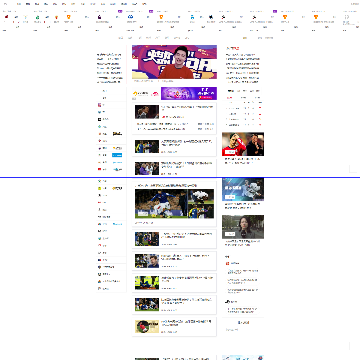Click the green icon in the top scoreboard strip

coord(37,17)
